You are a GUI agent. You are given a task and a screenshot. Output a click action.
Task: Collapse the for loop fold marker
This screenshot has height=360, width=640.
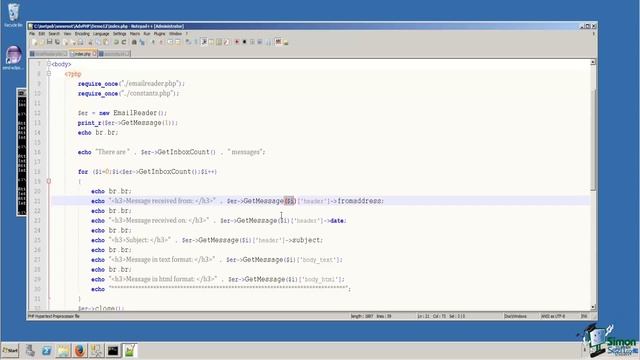click(x=49, y=181)
